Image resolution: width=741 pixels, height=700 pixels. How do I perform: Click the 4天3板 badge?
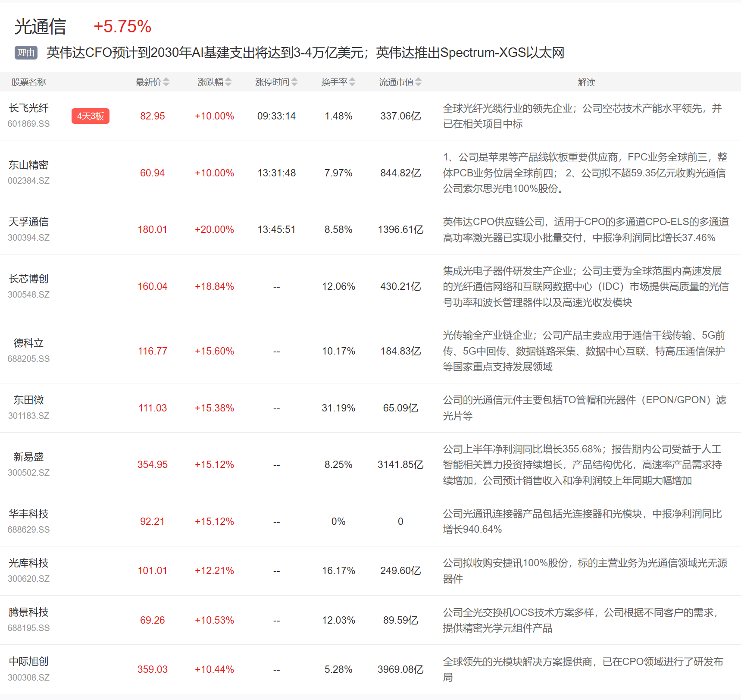pos(91,116)
